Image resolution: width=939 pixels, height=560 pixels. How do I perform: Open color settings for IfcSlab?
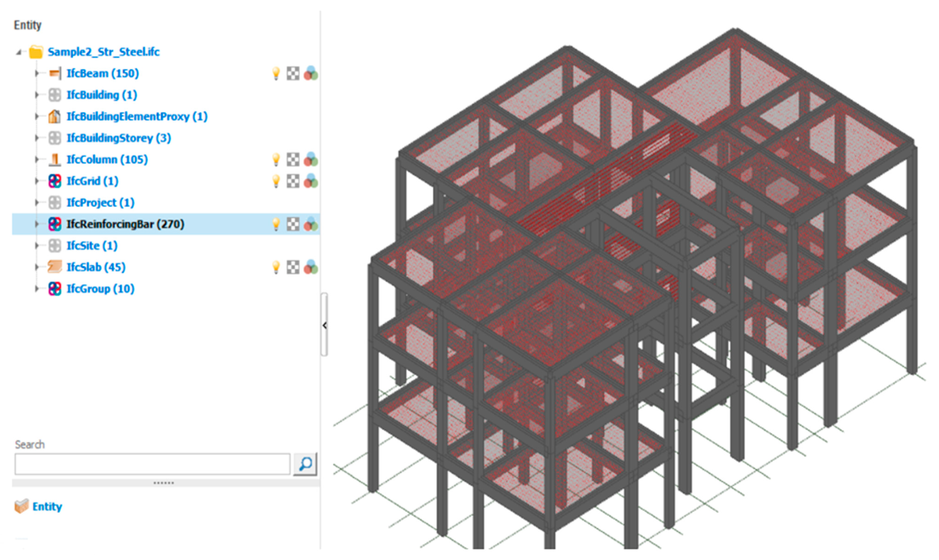point(311,267)
